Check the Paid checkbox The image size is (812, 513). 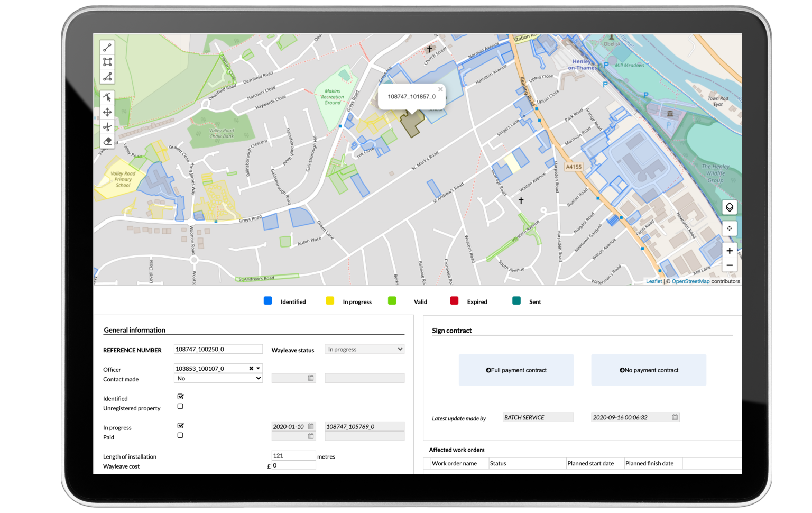180,436
